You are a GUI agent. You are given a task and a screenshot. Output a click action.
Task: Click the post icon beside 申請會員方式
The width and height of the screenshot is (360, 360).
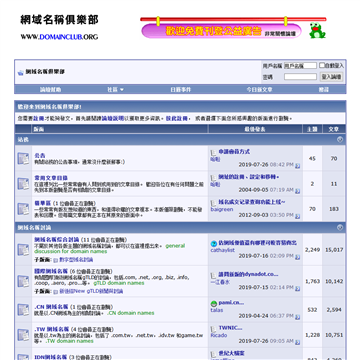213,152
